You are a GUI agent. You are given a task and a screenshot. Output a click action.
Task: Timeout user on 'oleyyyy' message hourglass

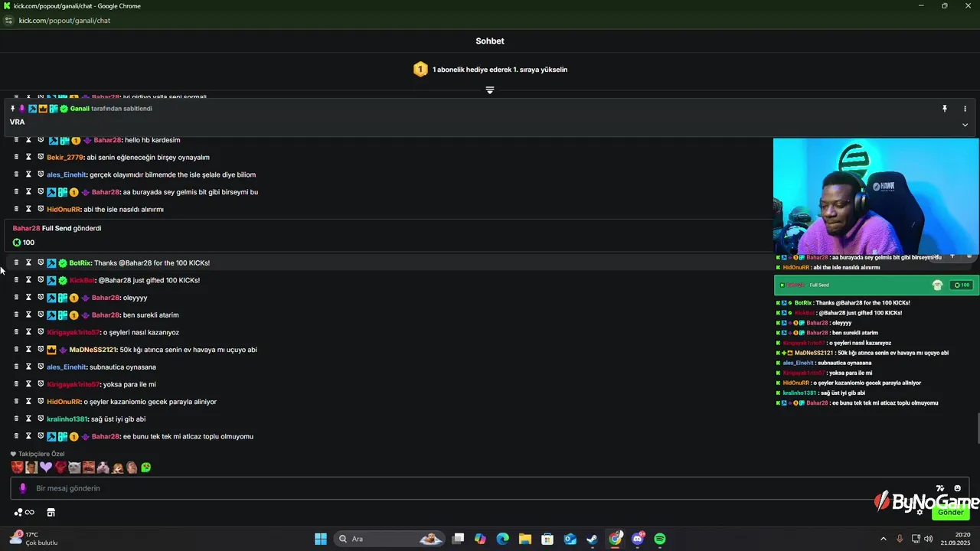(28, 298)
